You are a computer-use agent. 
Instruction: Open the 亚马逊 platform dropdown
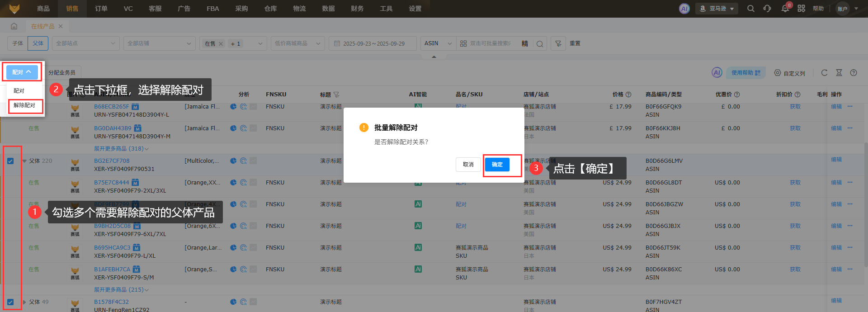pyautogui.click(x=717, y=9)
